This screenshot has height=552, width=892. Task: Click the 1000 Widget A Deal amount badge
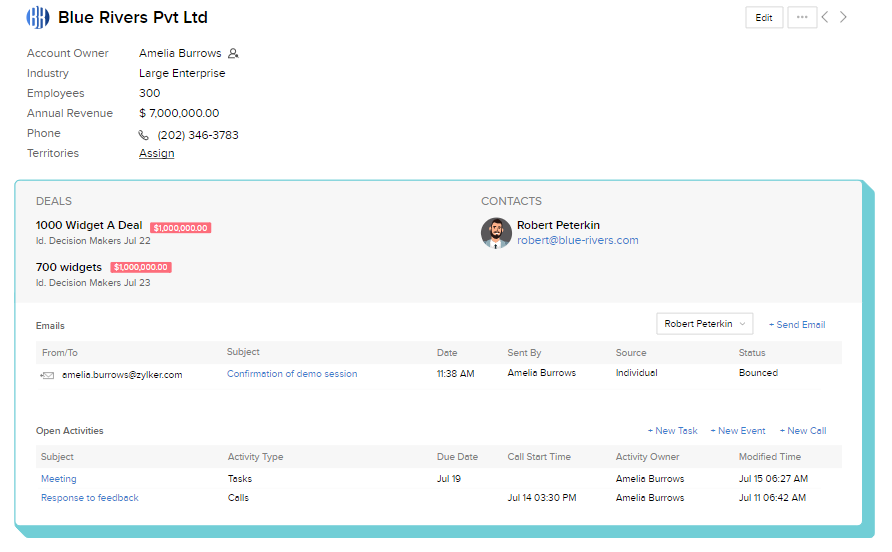(x=181, y=228)
